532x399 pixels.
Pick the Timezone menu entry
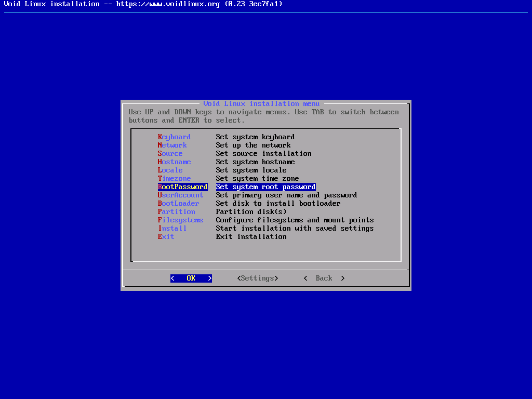click(174, 179)
